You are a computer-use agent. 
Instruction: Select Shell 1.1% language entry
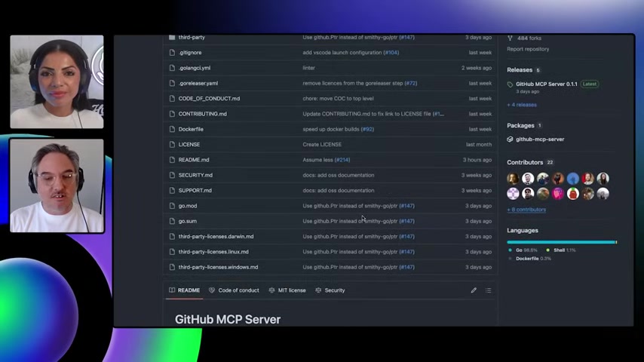[560, 250]
